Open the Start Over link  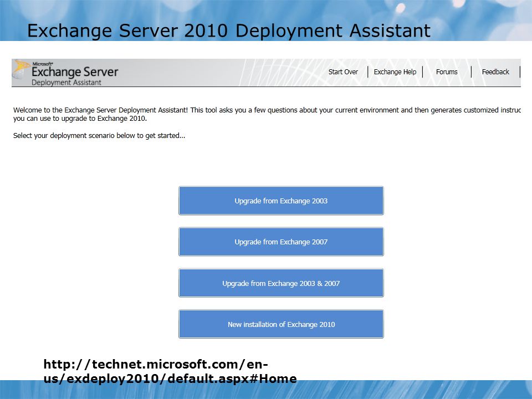tap(343, 72)
